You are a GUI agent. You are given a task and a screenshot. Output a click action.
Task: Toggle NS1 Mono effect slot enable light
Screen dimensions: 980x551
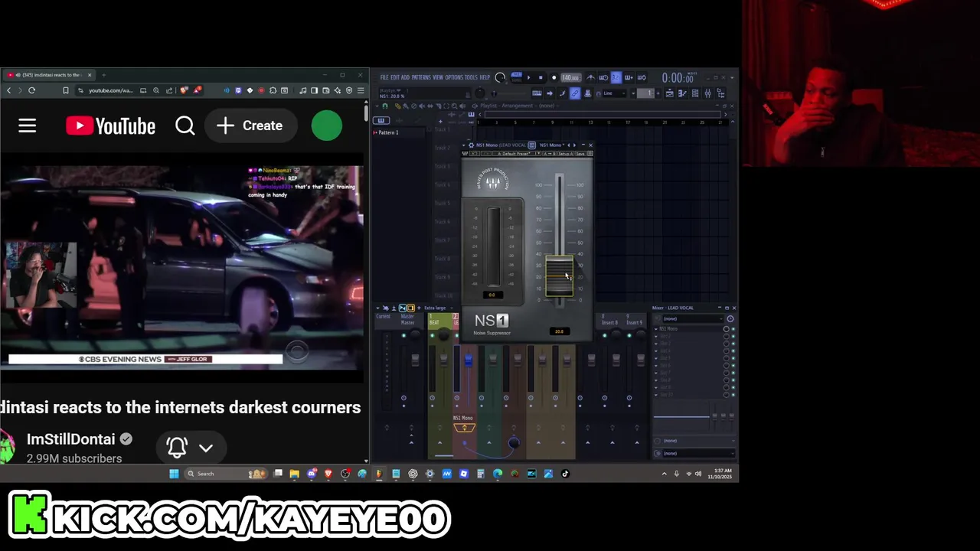pyautogui.click(x=733, y=329)
